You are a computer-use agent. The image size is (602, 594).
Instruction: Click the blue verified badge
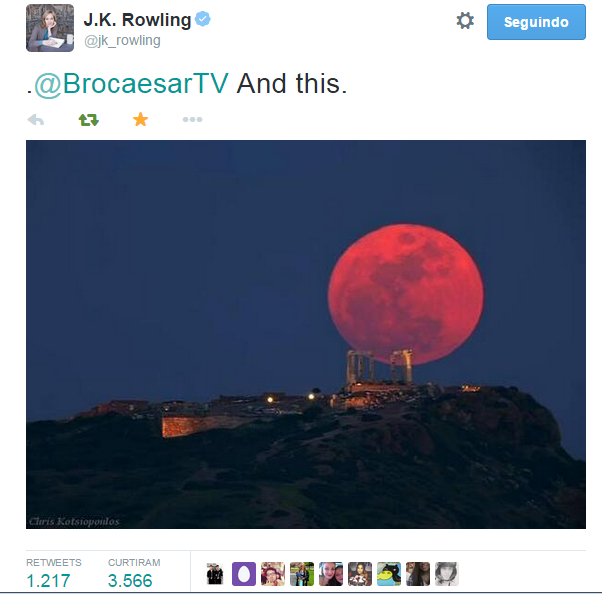click(203, 19)
